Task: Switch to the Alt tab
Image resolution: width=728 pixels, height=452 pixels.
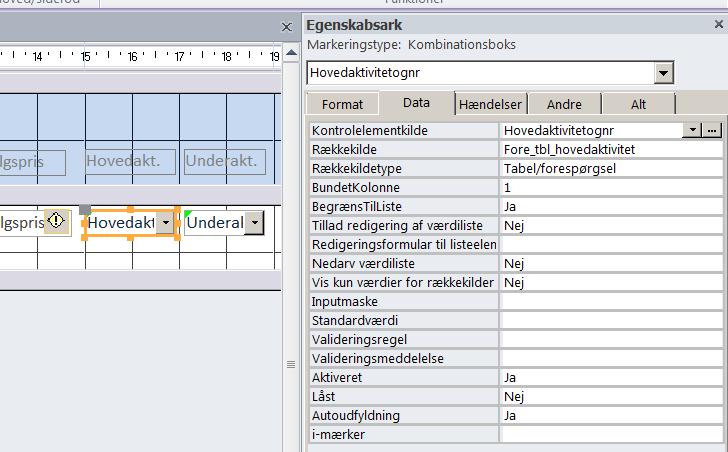Action: 638,104
